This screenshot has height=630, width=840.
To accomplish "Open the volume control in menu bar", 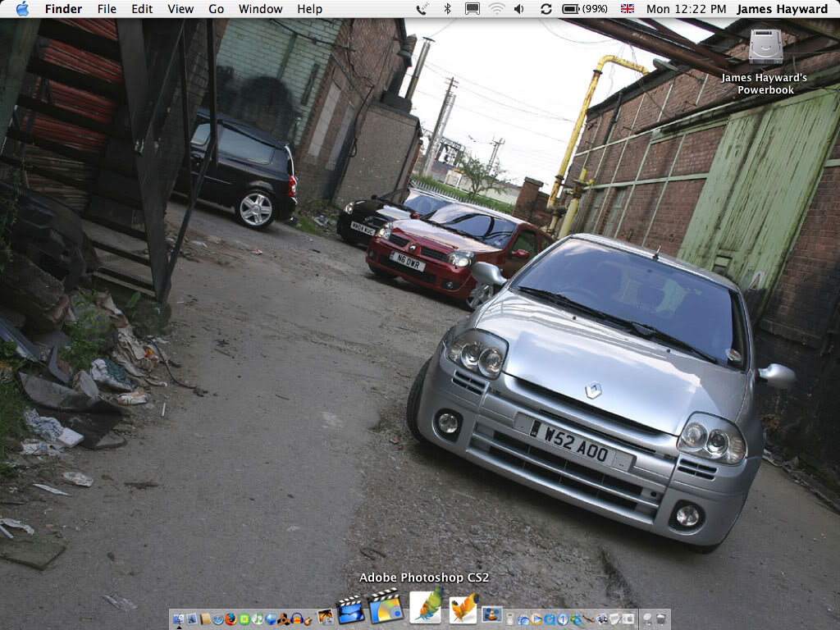I will [519, 9].
